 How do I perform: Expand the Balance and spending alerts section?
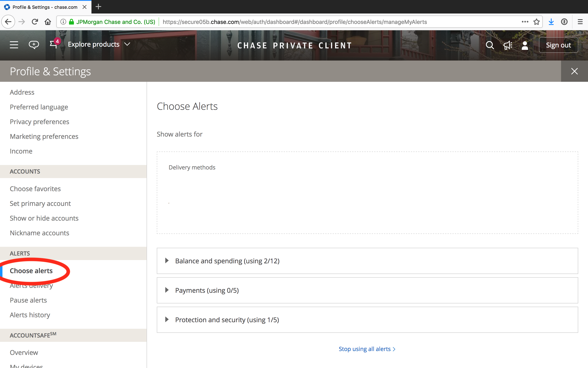click(x=367, y=261)
